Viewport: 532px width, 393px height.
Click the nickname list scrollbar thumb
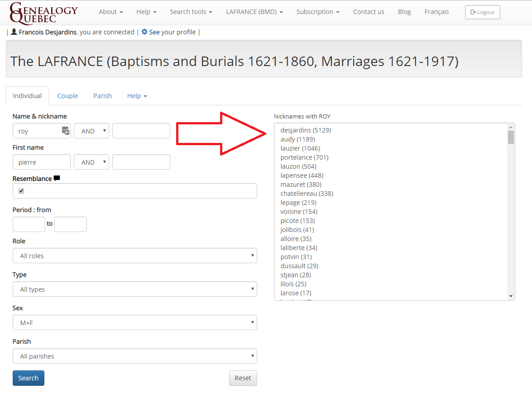(x=511, y=137)
